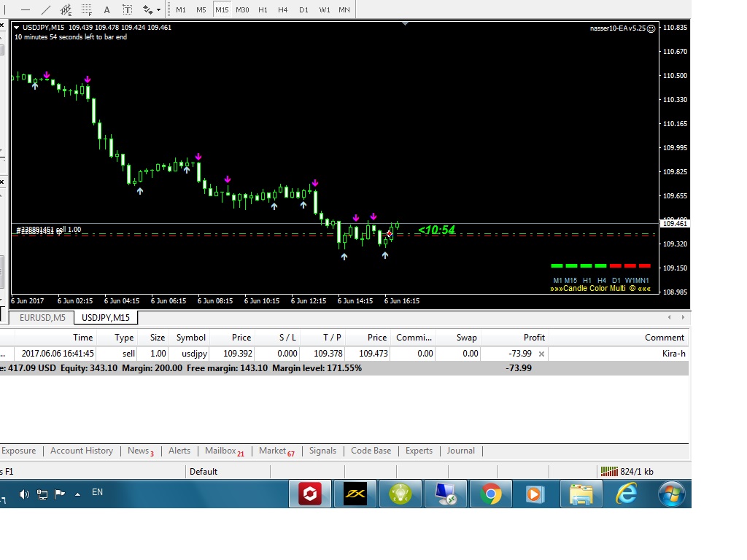Open the Experts tab
Image resolution: width=747 pixels, height=560 pixels.
click(419, 451)
